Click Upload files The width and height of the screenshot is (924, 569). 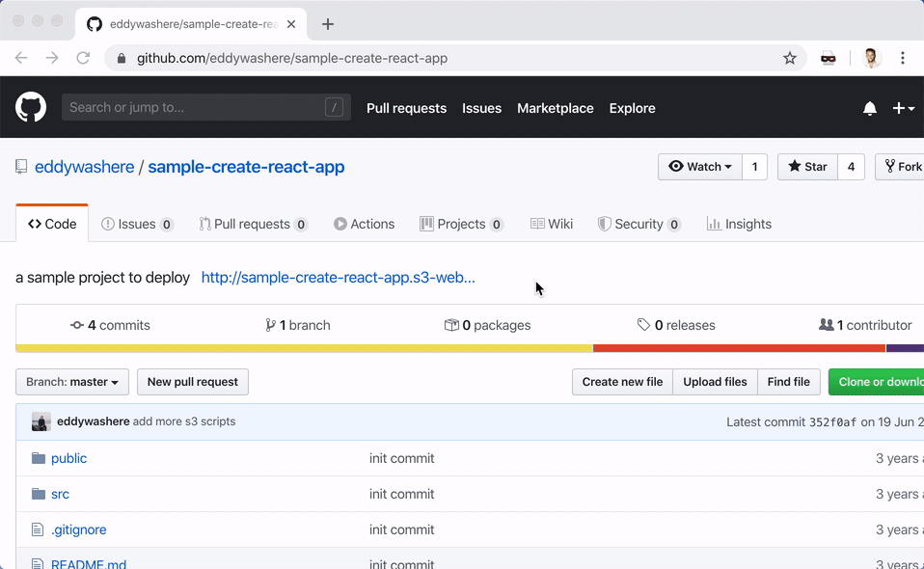click(x=715, y=382)
